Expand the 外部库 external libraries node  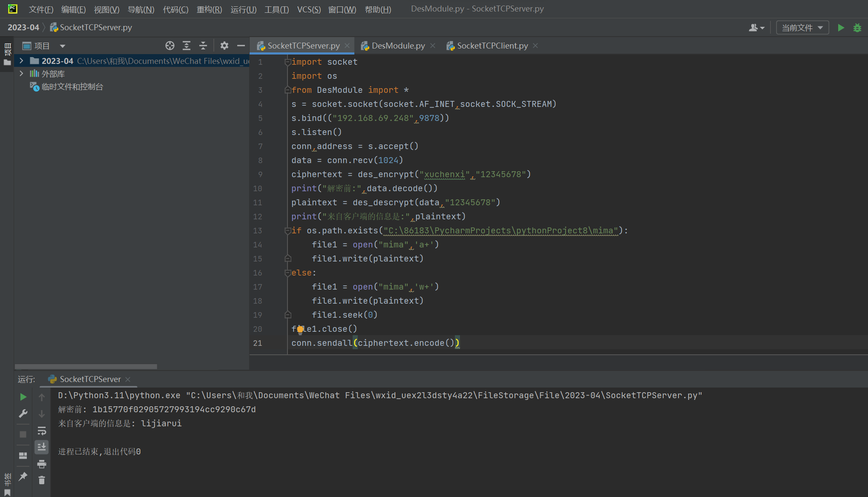click(x=21, y=74)
